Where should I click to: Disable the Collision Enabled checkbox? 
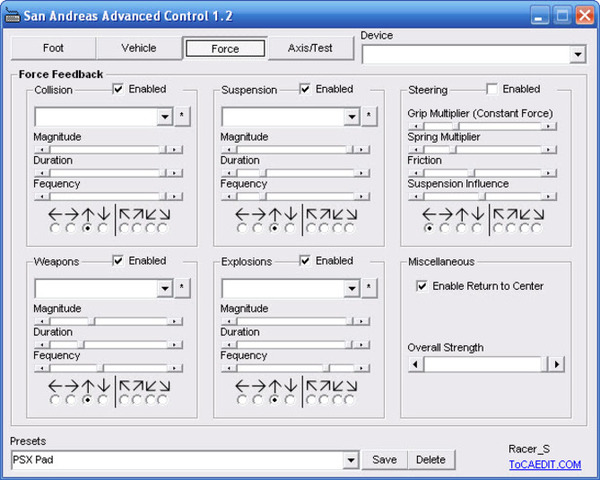click(118, 89)
